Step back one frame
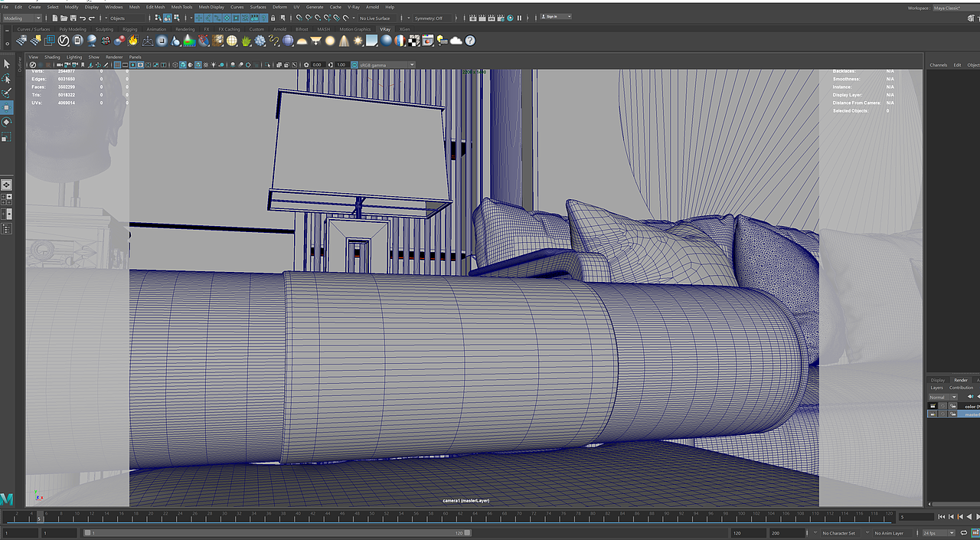This screenshot has width=980, height=540. [951, 517]
